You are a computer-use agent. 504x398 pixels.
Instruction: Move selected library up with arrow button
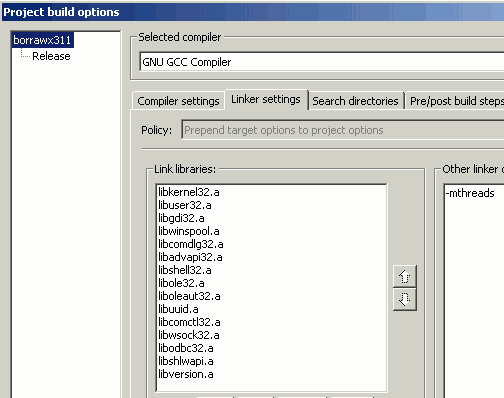pyautogui.click(x=405, y=276)
